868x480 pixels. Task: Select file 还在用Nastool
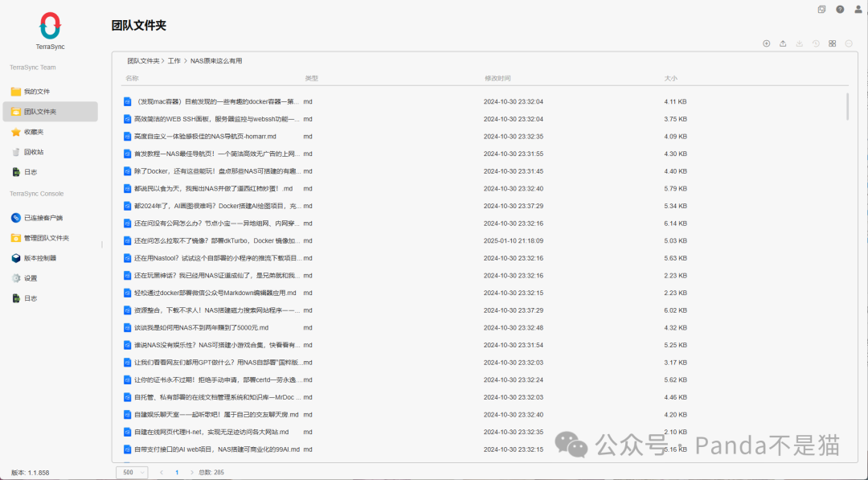point(218,258)
